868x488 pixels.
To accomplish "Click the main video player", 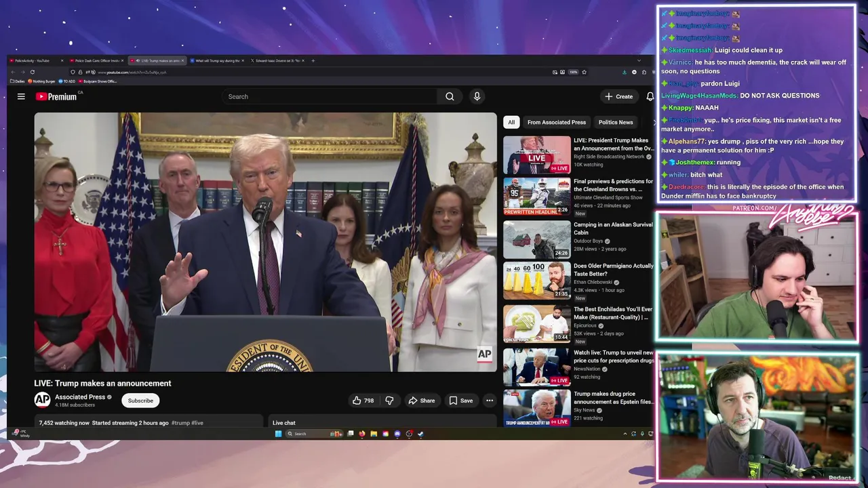I will tap(265, 242).
